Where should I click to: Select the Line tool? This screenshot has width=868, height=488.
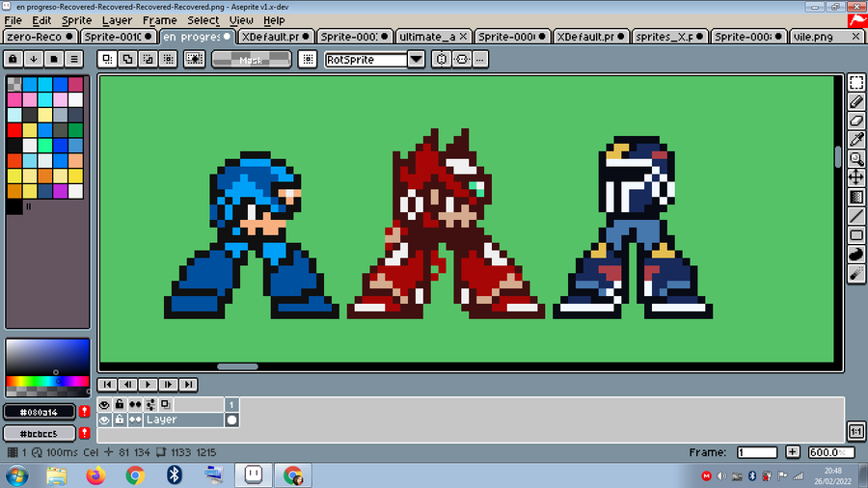pyautogui.click(x=856, y=216)
